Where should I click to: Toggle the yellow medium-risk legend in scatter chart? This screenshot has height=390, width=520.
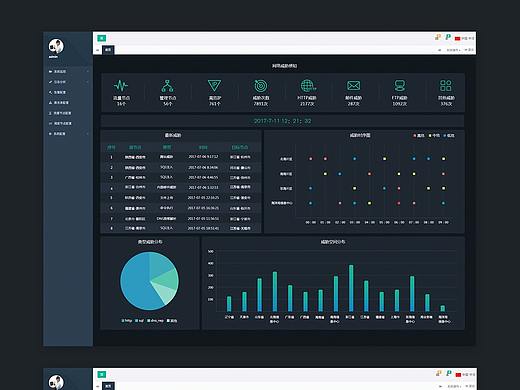tap(434, 135)
